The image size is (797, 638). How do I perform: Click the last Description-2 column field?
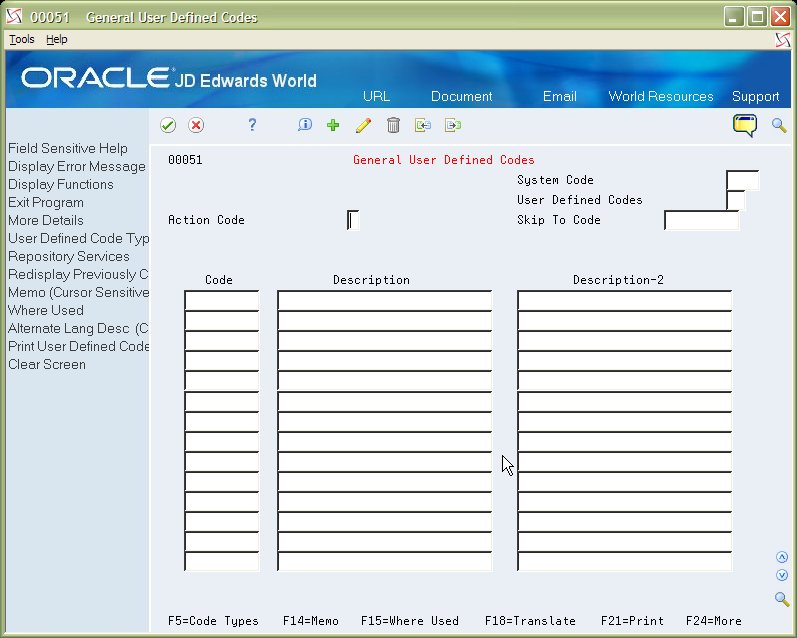(x=625, y=561)
